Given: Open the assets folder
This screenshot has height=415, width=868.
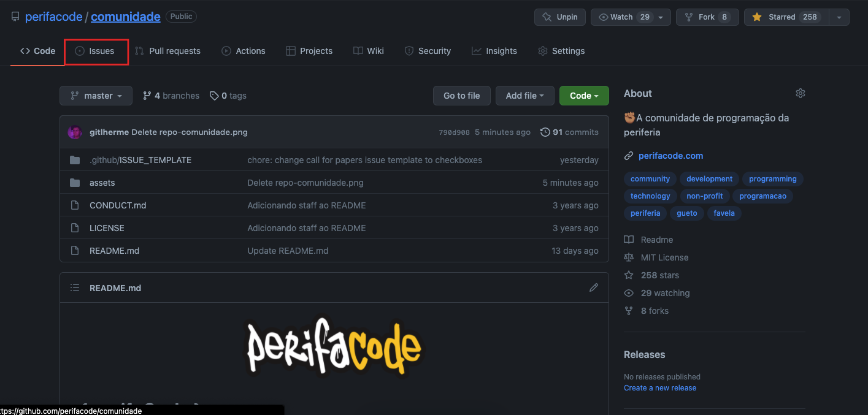Looking at the screenshot, I should click(102, 183).
